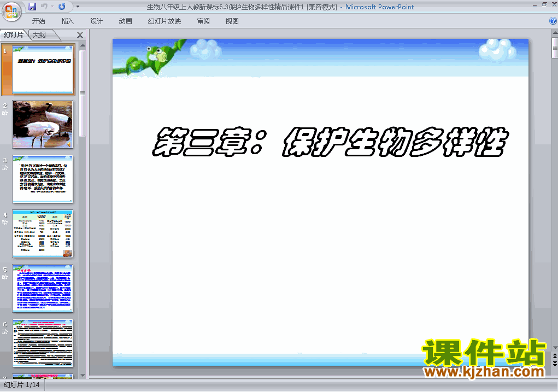This screenshot has height=392, width=558.
Task: Minimize the PowerPoint window
Action: pyautogui.click(x=535, y=5)
